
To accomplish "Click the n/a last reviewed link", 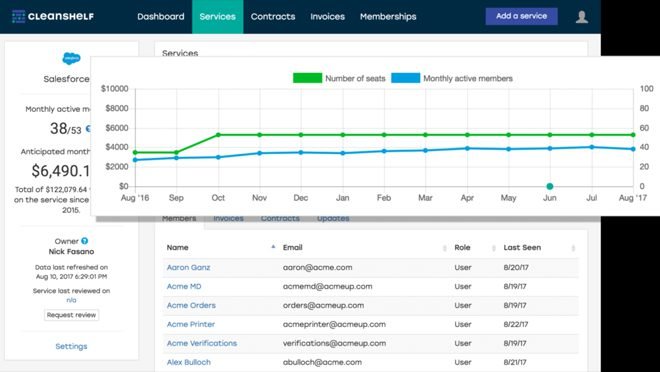I will (71, 300).
